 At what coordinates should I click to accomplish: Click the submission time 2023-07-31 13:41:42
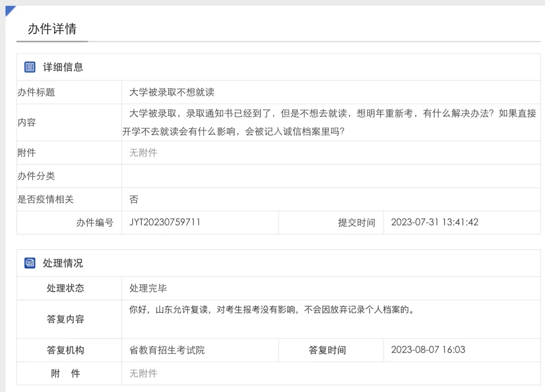tap(434, 222)
